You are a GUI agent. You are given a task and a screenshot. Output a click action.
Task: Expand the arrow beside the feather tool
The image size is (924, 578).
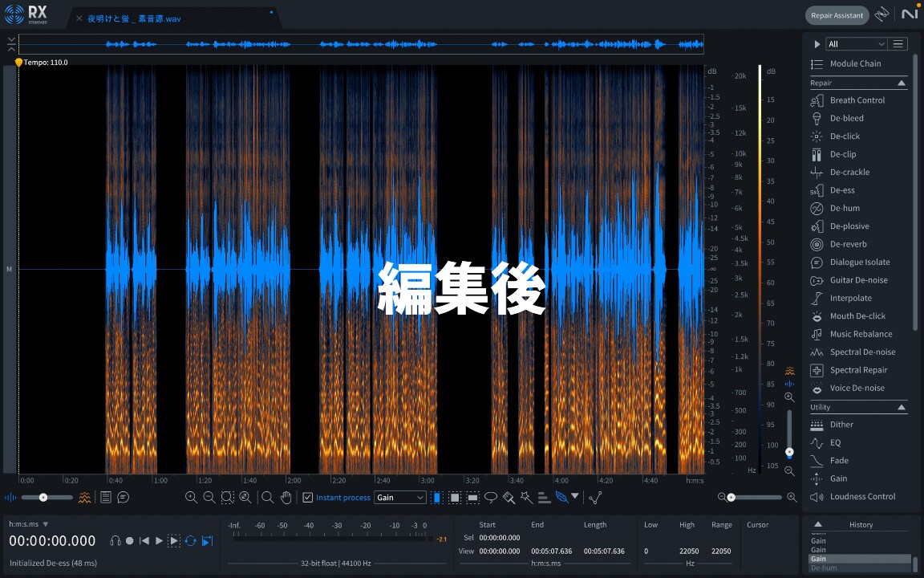tap(575, 497)
